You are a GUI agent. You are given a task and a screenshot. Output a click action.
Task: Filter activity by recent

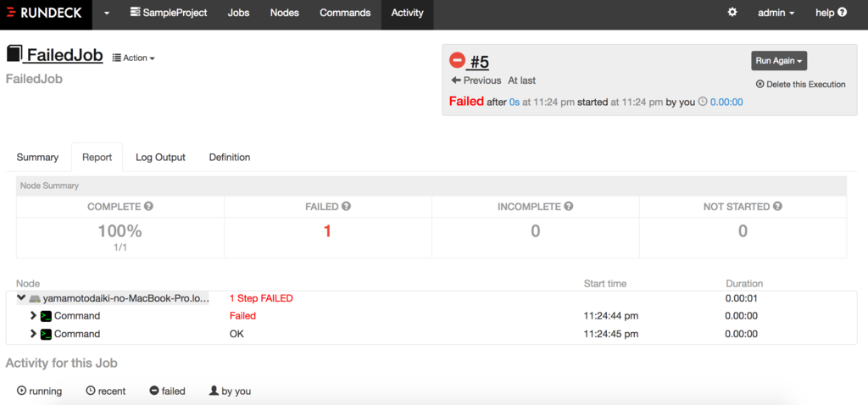(x=106, y=391)
